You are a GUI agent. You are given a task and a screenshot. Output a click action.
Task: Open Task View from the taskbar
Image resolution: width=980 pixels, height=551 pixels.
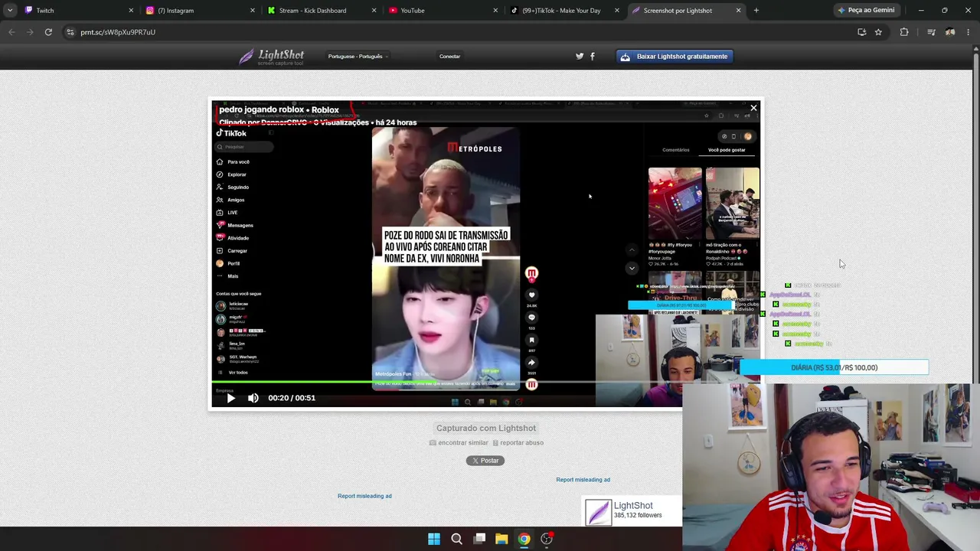479,539
